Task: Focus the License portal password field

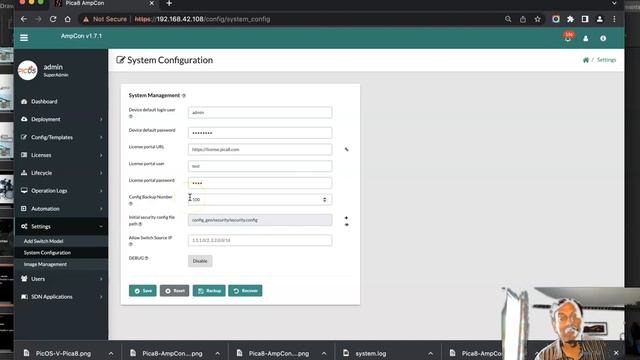Action: point(260,183)
